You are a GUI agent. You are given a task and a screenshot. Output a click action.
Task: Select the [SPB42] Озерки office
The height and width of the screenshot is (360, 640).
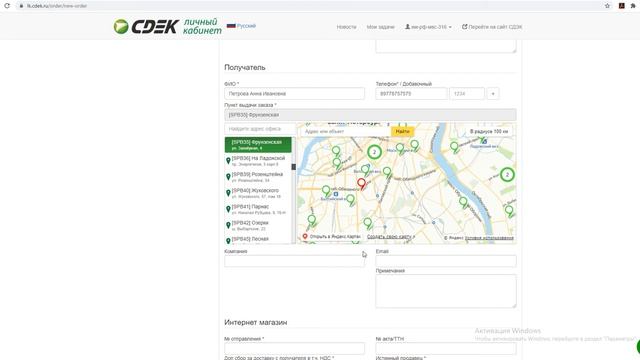pyautogui.click(x=258, y=225)
